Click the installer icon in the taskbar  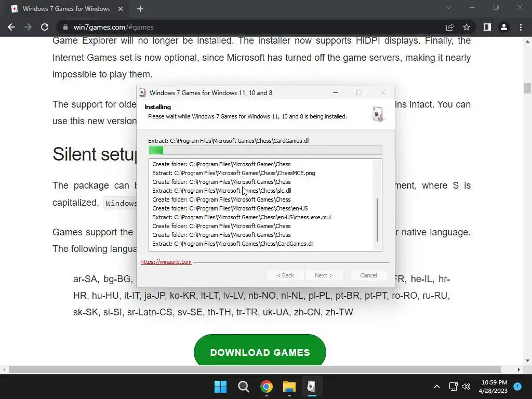pyautogui.click(x=312, y=387)
